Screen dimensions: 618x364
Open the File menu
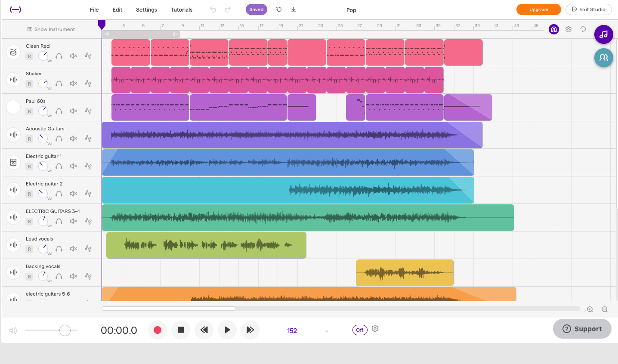point(94,9)
